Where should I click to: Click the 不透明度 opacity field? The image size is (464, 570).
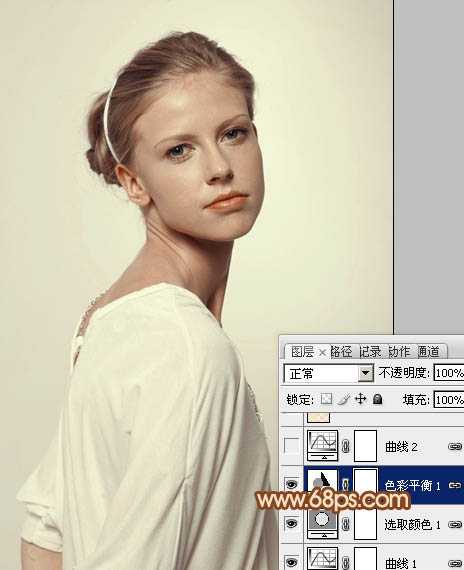click(x=449, y=373)
